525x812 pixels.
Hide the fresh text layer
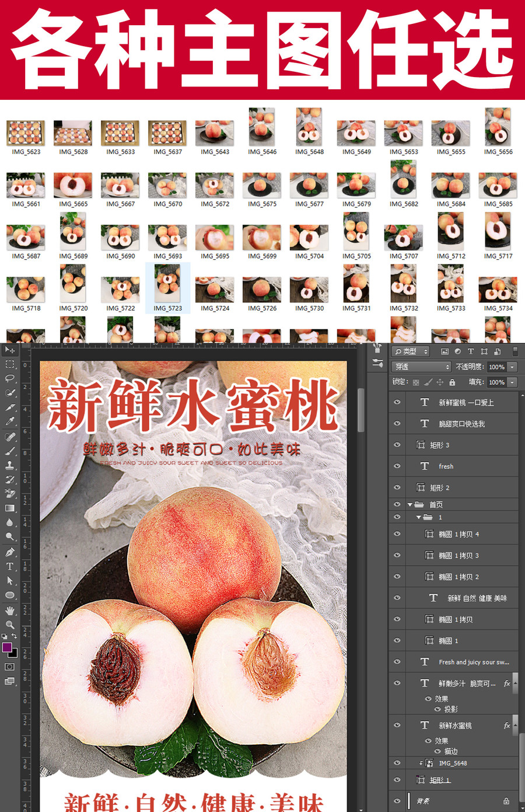397,466
